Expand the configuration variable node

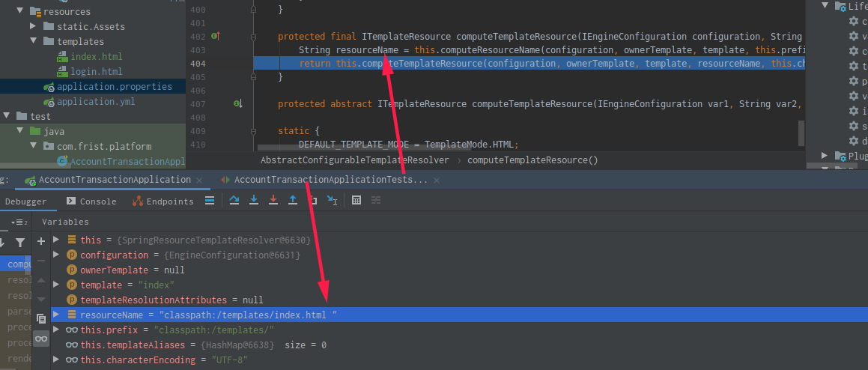point(55,255)
